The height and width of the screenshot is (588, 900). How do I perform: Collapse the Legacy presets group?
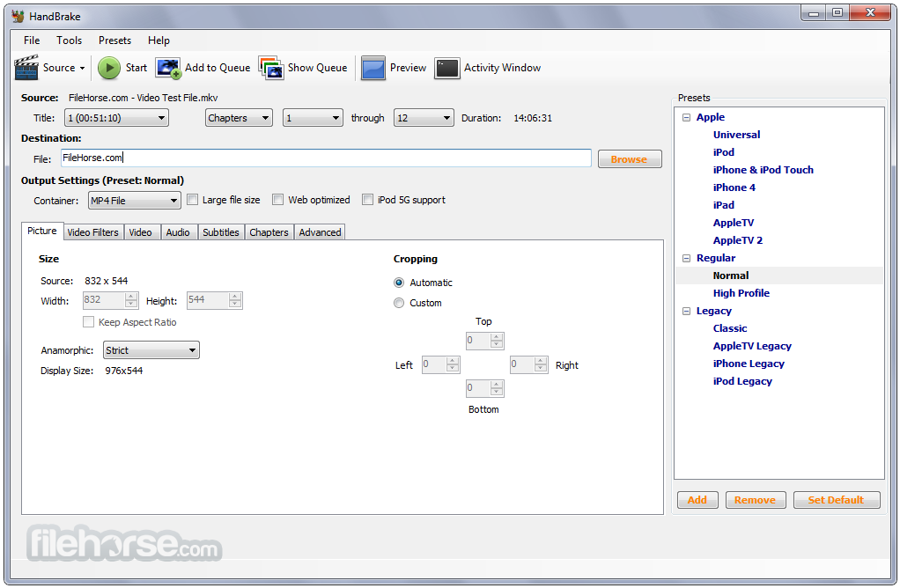click(686, 311)
